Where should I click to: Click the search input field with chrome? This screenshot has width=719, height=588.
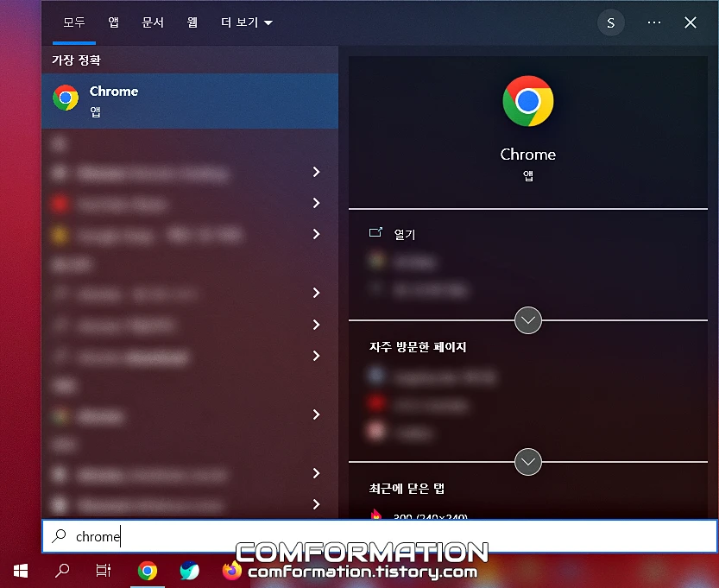(380, 536)
